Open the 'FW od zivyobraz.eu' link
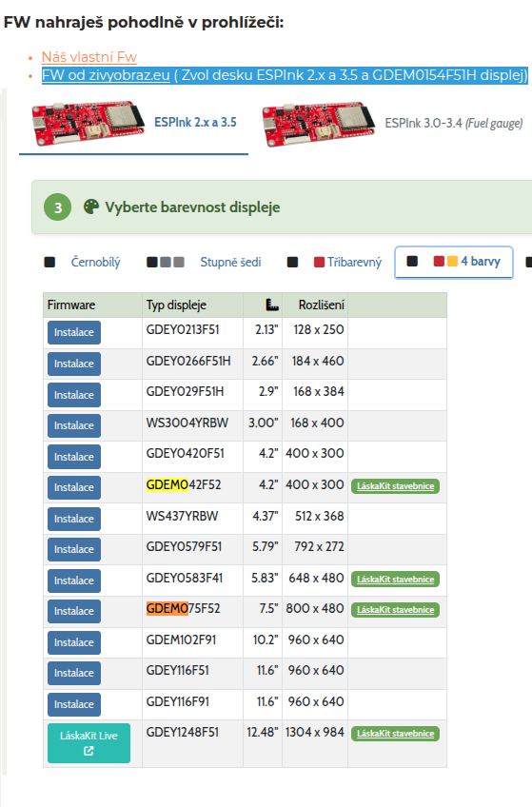The height and width of the screenshot is (807, 532). click(106, 75)
